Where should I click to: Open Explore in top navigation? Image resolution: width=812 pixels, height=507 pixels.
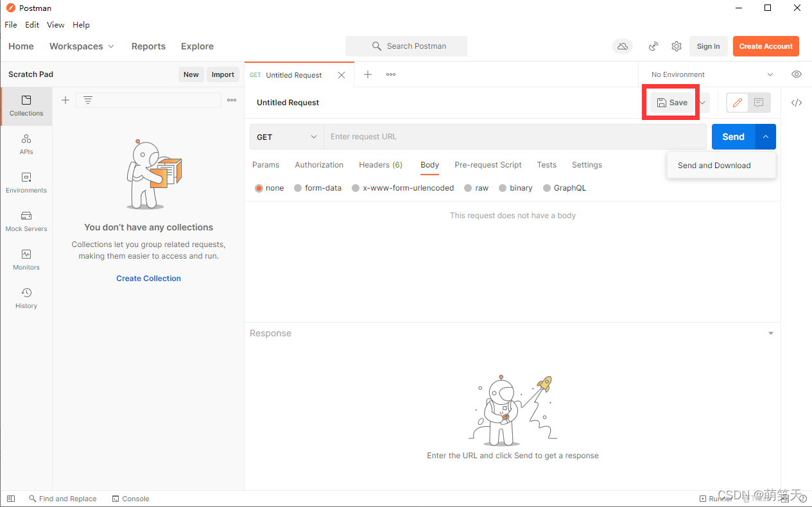click(197, 46)
